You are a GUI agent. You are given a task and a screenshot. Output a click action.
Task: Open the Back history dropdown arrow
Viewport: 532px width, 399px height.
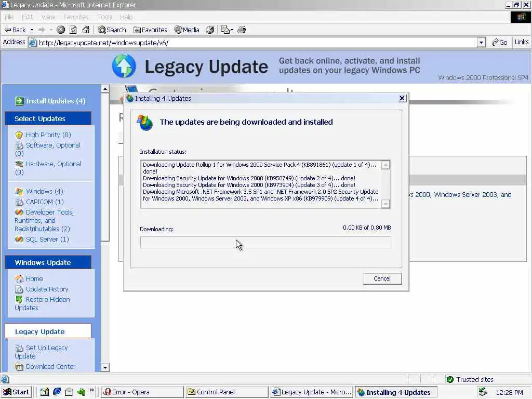(x=32, y=30)
